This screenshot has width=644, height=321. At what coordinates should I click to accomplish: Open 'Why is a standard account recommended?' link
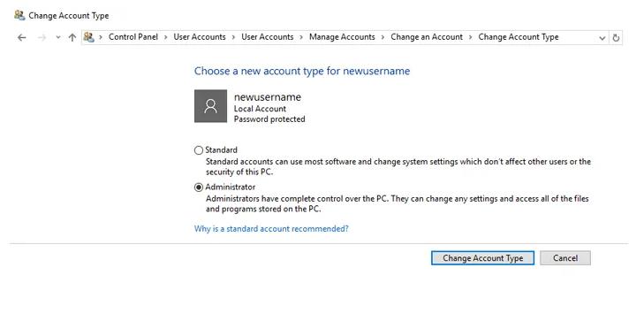click(x=271, y=228)
